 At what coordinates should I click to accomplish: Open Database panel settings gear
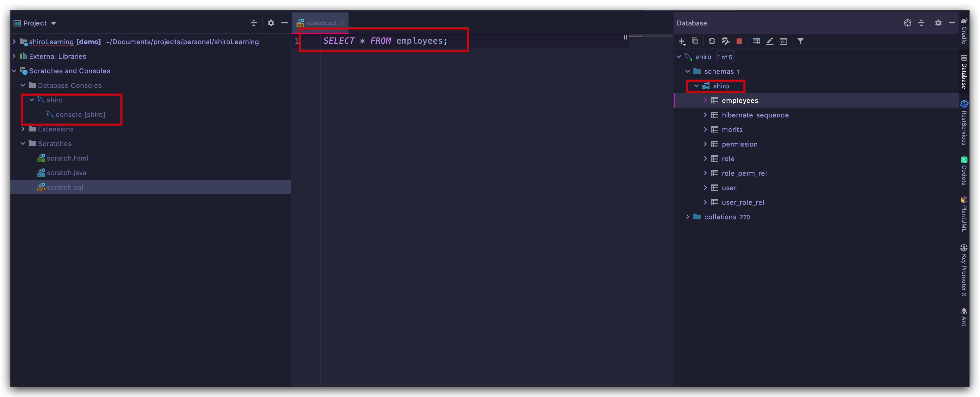938,23
